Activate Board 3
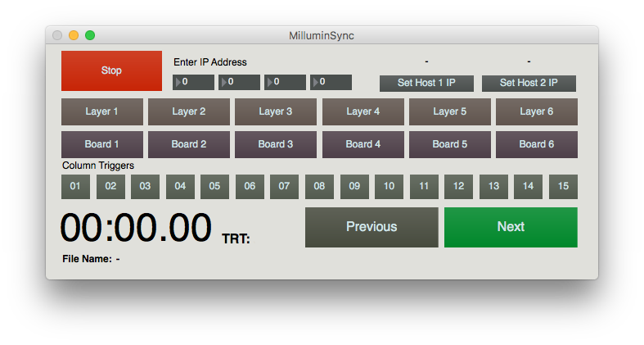Screen dimensions: 644x345 click(x=276, y=144)
